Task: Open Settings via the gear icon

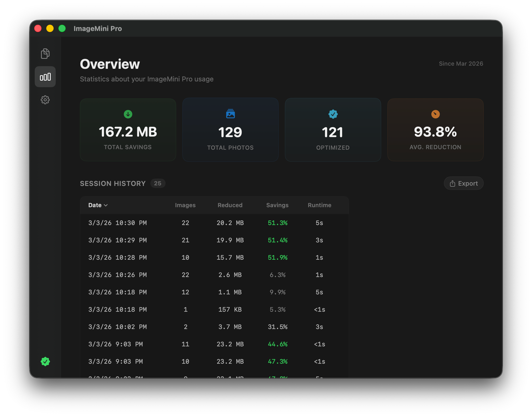Action: (45, 100)
